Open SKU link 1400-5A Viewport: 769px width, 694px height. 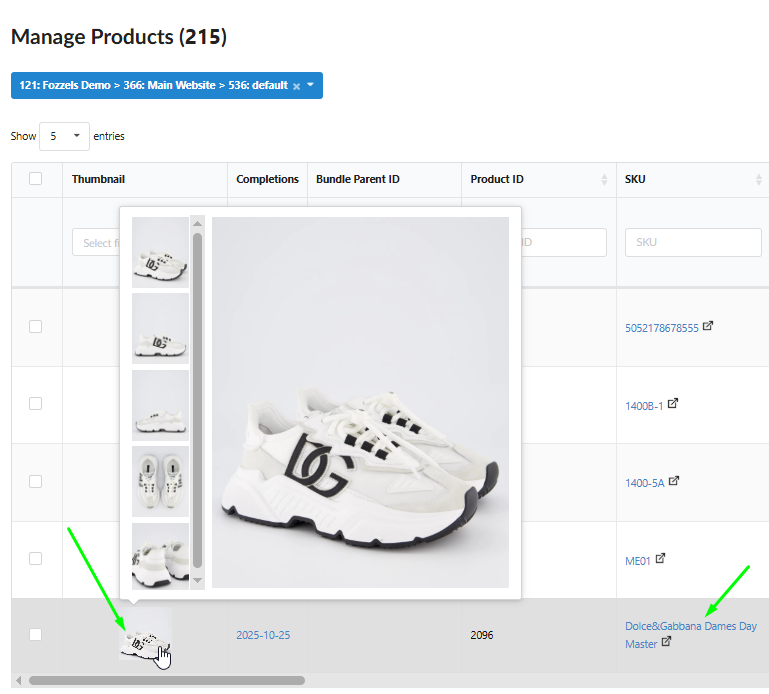click(x=644, y=483)
